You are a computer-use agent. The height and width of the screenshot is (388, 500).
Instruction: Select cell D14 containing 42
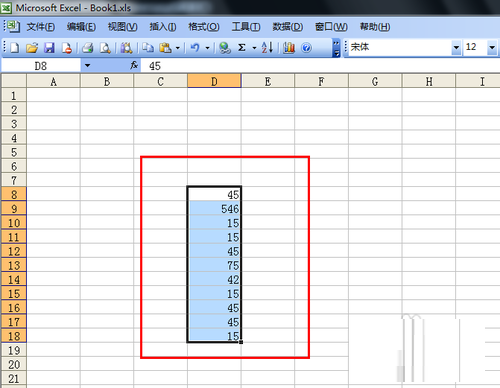pos(214,279)
